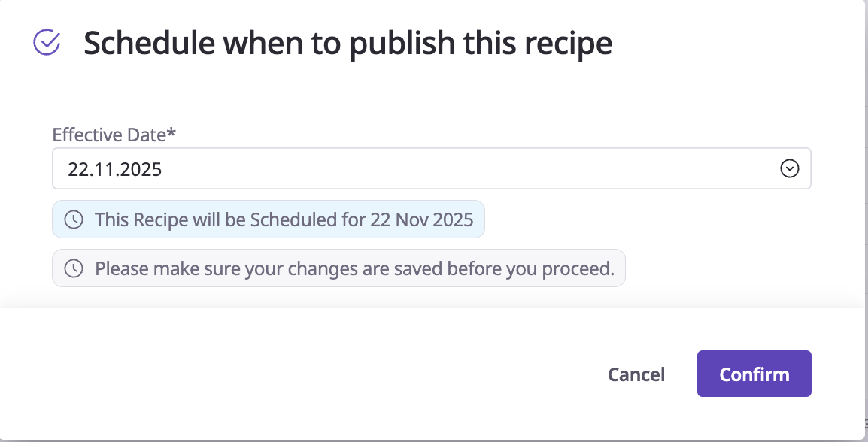868x442 pixels.
Task: Click the 'Schedule when to publish this recipe' heading
Action: pos(348,44)
